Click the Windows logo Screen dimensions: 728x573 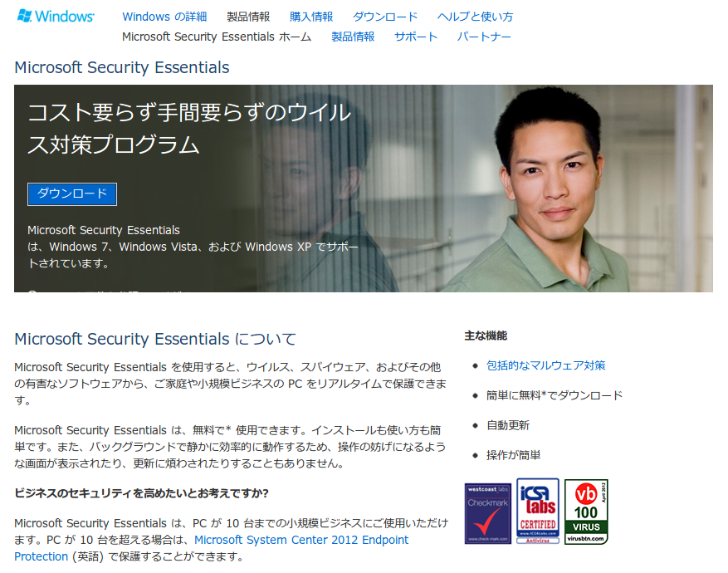click(x=56, y=17)
